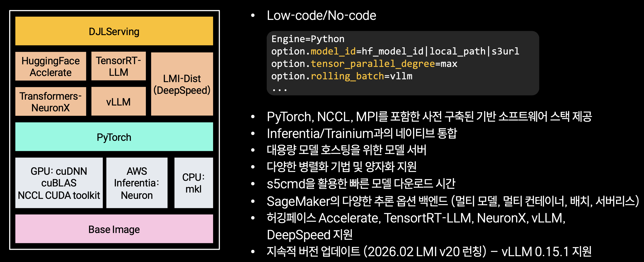The image size is (644, 262).
Task: Select the GPU: cuDNN cuBLAS box
Action: (x=59, y=183)
